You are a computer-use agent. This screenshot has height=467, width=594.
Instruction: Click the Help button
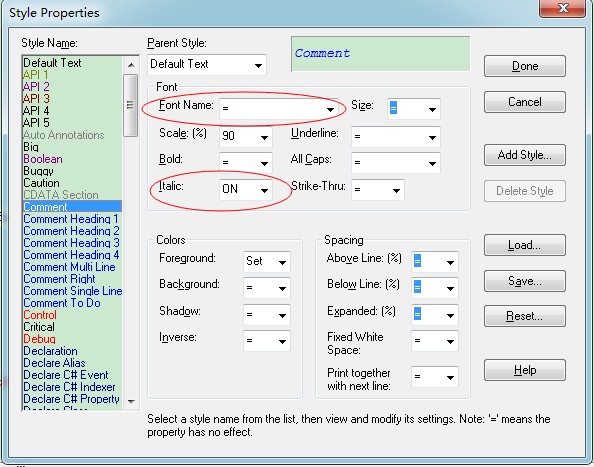525,370
